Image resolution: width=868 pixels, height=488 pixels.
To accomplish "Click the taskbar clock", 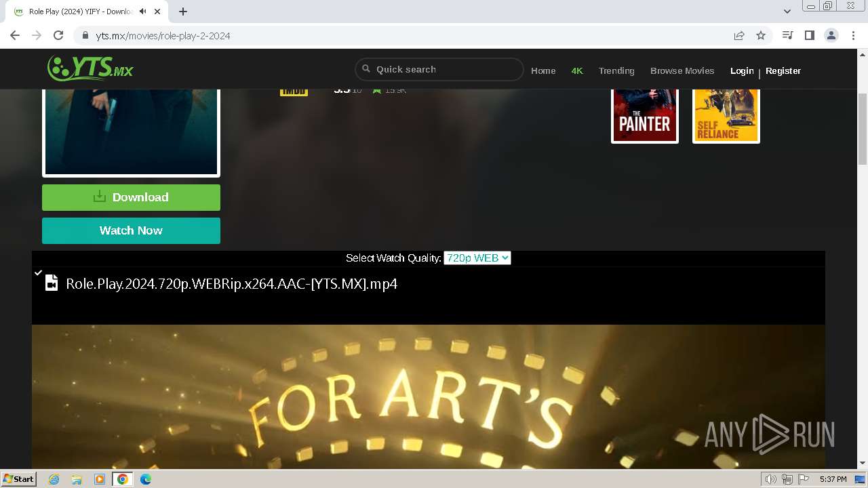I will pos(833,479).
